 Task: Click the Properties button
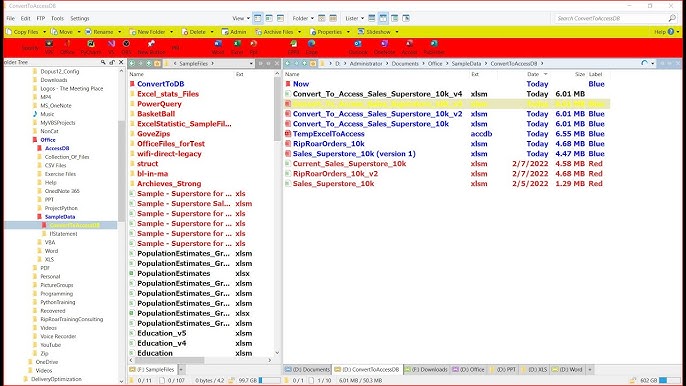pyautogui.click(x=326, y=32)
